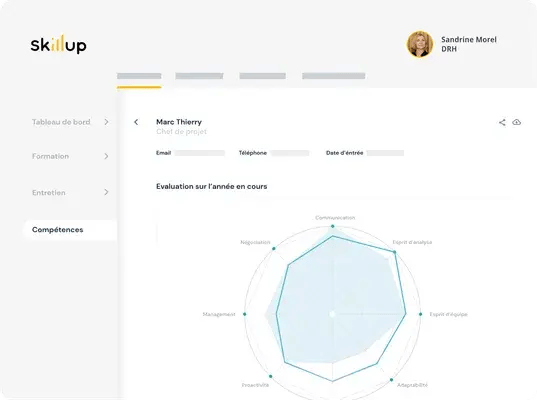
Task: Click the Communication point on radar chart
Action: pyautogui.click(x=333, y=226)
